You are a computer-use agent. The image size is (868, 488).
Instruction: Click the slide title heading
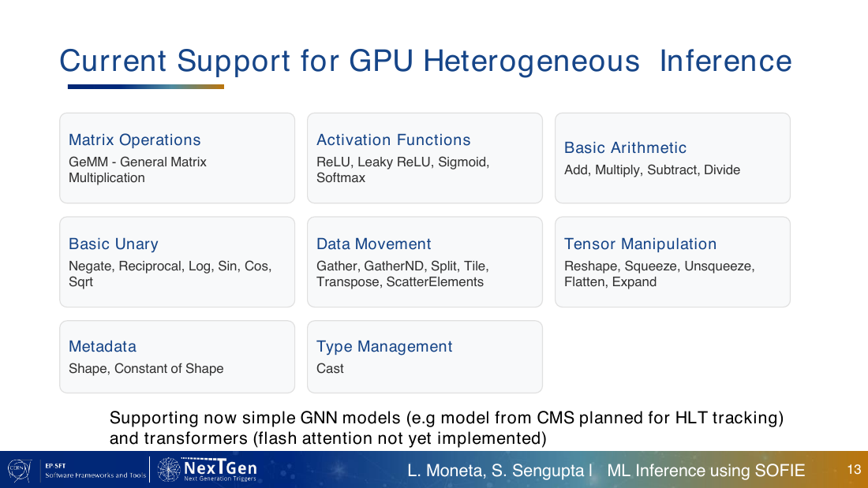coord(425,61)
